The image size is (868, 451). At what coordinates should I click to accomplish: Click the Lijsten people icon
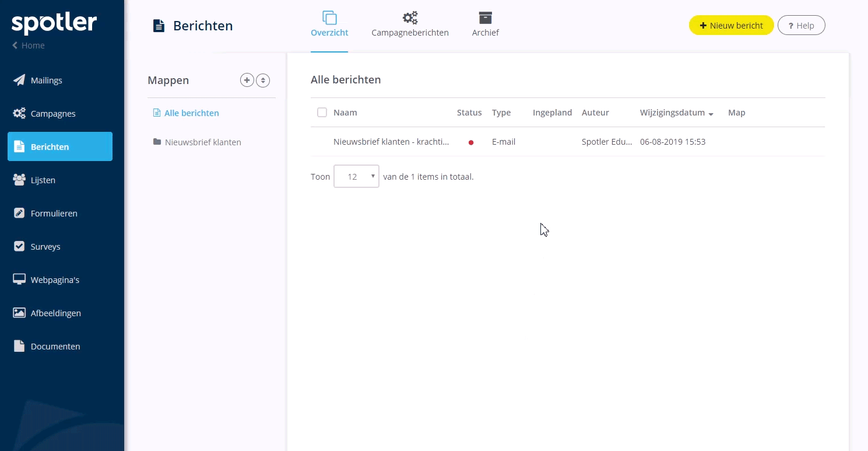point(19,180)
